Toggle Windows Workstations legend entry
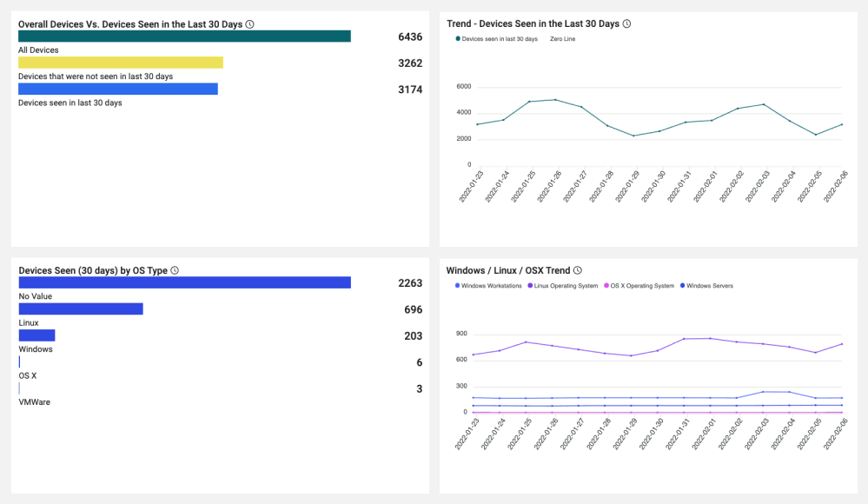 coord(488,286)
